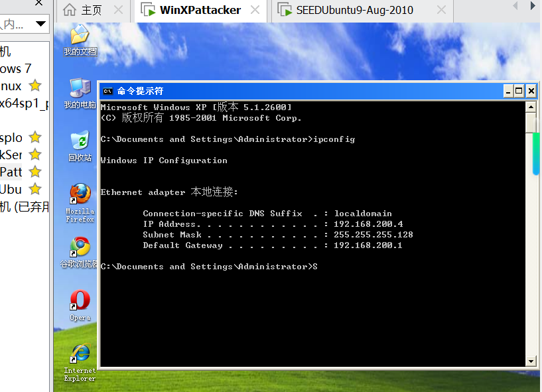Toggle favorite star next to Ubu item
Screen dimensions: 542x392
[35, 189]
